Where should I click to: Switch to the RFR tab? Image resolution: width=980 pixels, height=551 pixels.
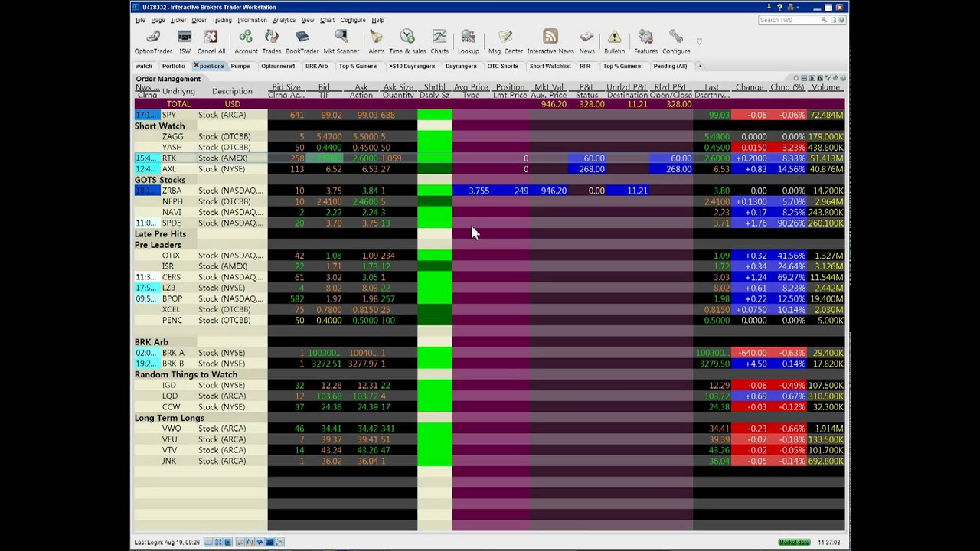tap(585, 66)
